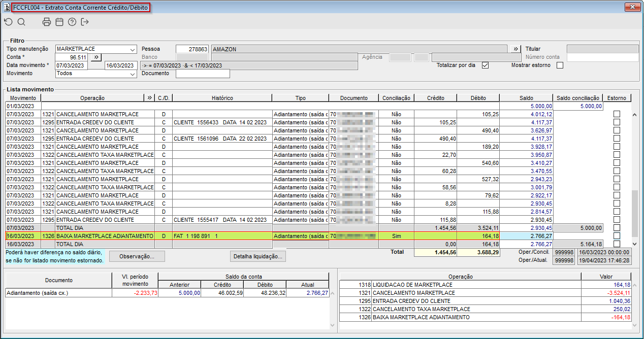Open the Tipo manutenção MARKETPLACE dropdown
Screen dimensions: 644x339
133,49
